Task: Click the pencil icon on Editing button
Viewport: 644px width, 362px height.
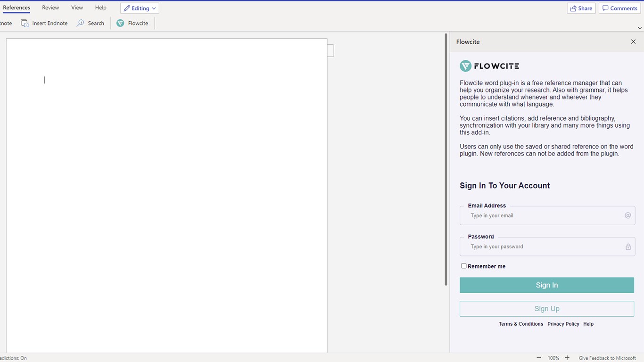Action: pyautogui.click(x=127, y=8)
